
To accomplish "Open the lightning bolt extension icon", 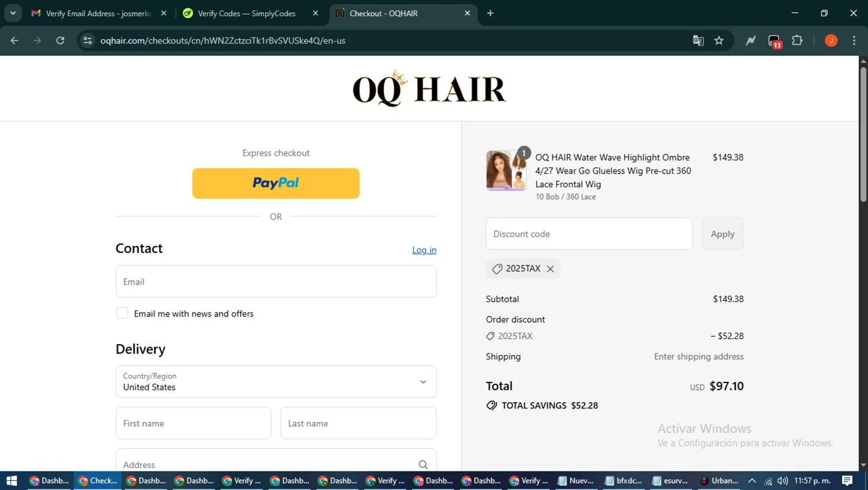I will (751, 40).
